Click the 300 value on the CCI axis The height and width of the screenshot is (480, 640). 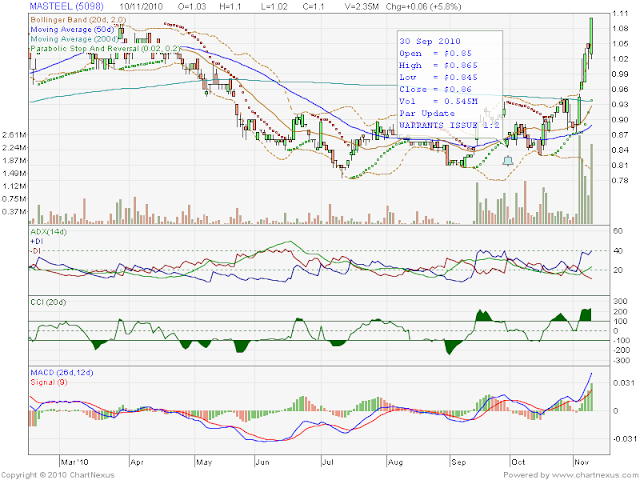click(620, 301)
